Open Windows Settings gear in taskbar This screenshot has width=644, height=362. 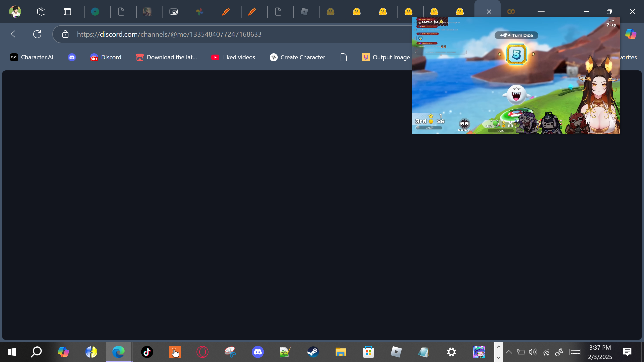coord(452,352)
